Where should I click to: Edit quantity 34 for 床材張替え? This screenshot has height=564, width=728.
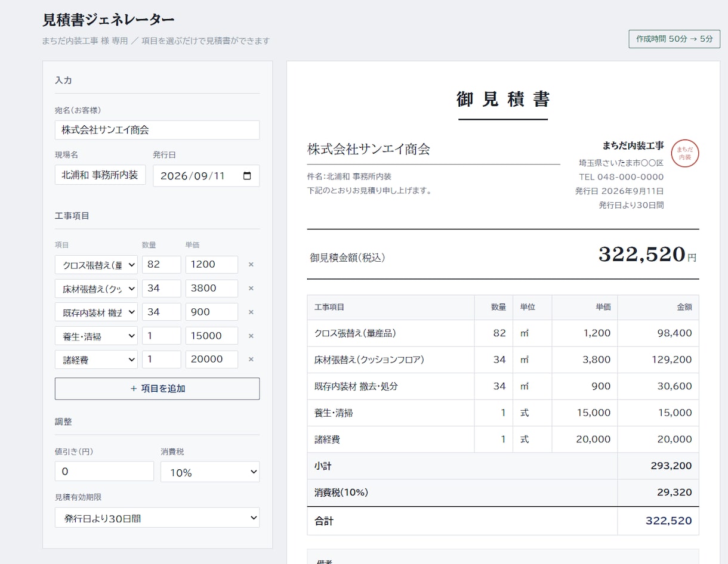162,289
